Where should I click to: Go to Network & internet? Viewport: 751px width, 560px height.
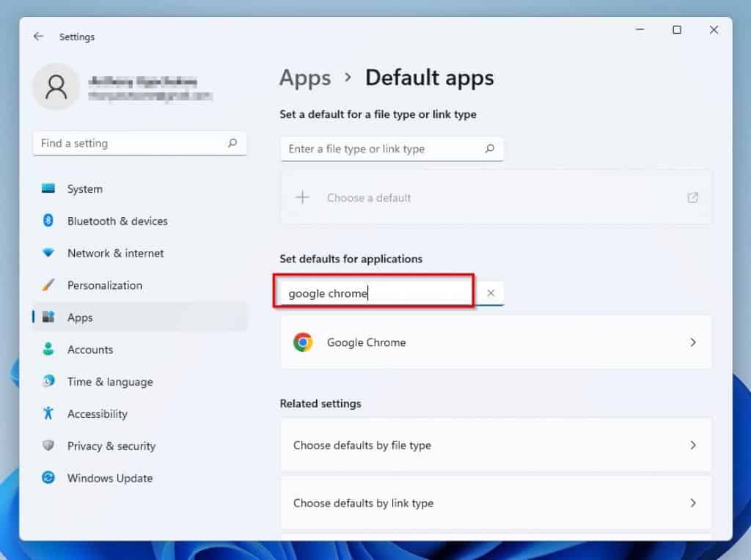(x=140, y=253)
